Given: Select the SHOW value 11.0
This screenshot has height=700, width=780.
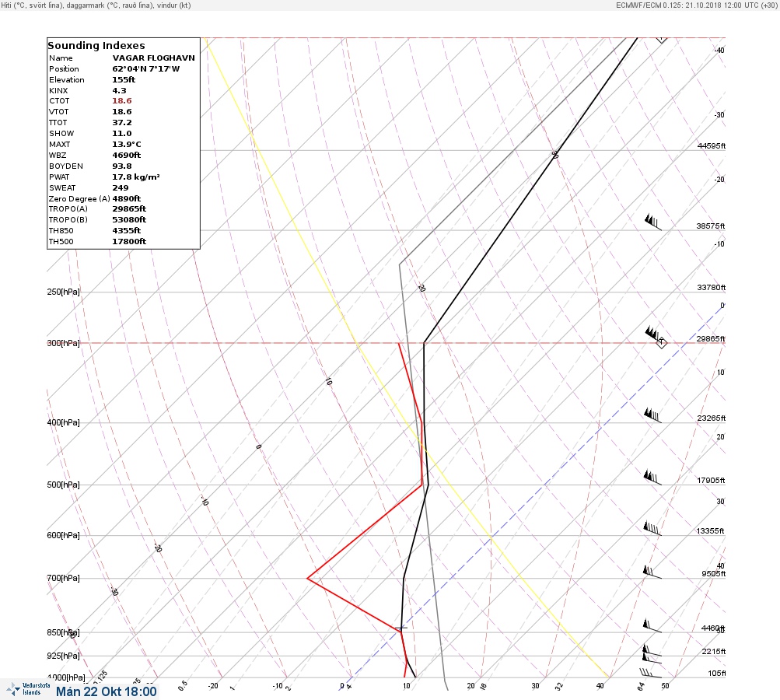Looking at the screenshot, I should [x=122, y=133].
